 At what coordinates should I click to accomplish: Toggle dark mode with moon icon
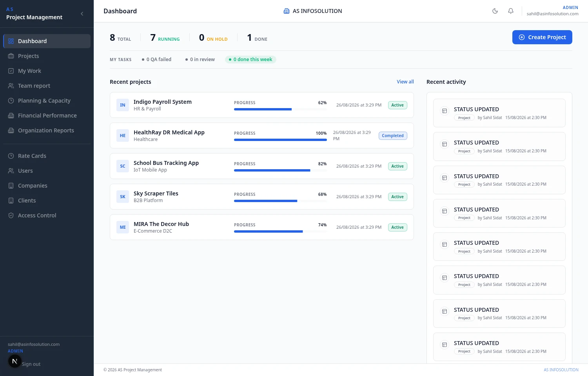pos(495,11)
